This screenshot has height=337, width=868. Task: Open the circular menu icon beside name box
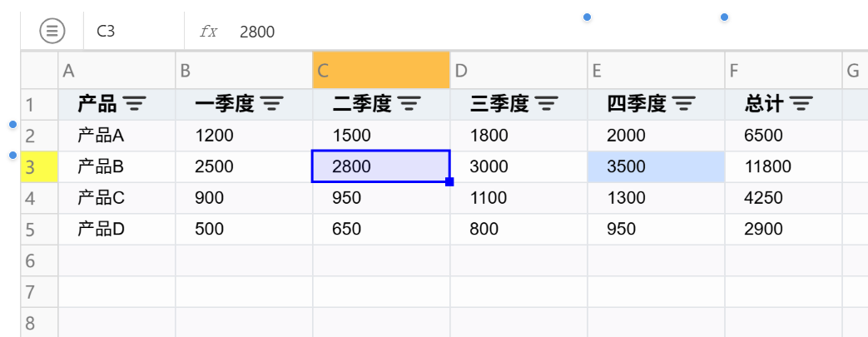click(x=52, y=32)
